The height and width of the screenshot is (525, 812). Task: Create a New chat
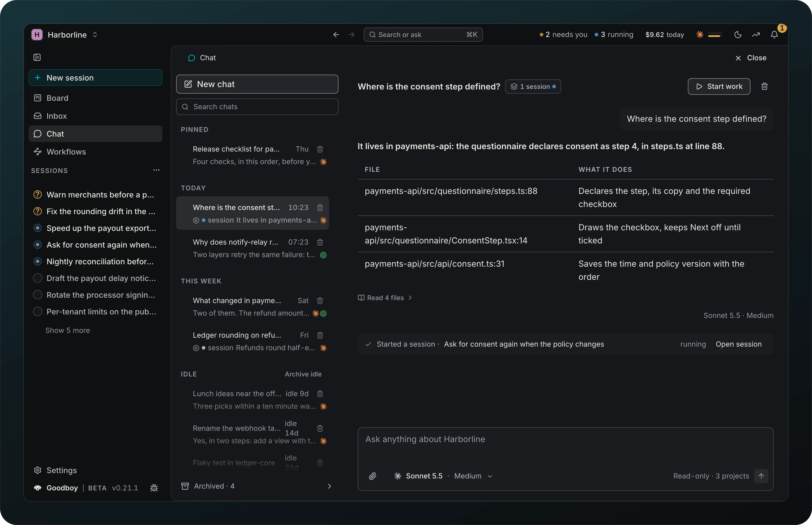point(257,84)
